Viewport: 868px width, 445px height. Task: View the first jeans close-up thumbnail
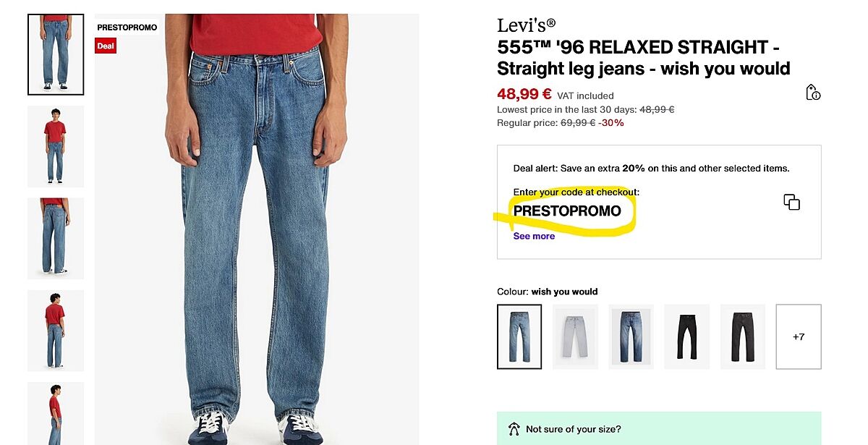coord(56,55)
